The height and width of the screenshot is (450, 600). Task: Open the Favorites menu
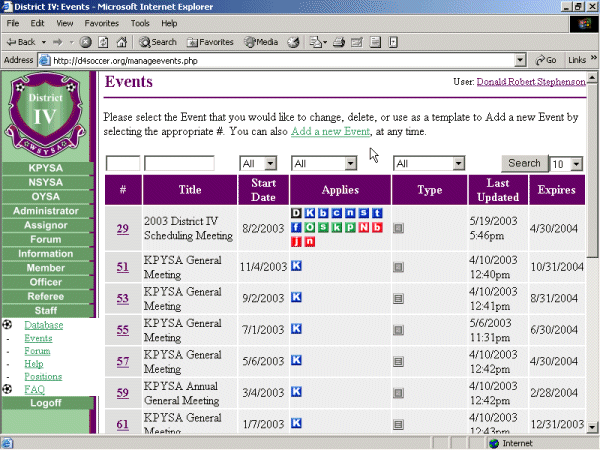coord(104,22)
